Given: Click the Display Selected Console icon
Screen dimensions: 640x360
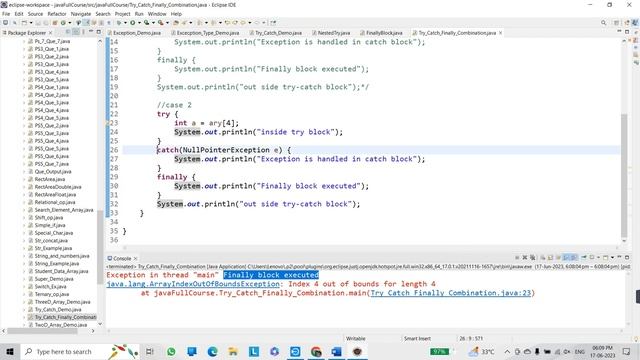Looking at the screenshot, I should click(x=591, y=258).
